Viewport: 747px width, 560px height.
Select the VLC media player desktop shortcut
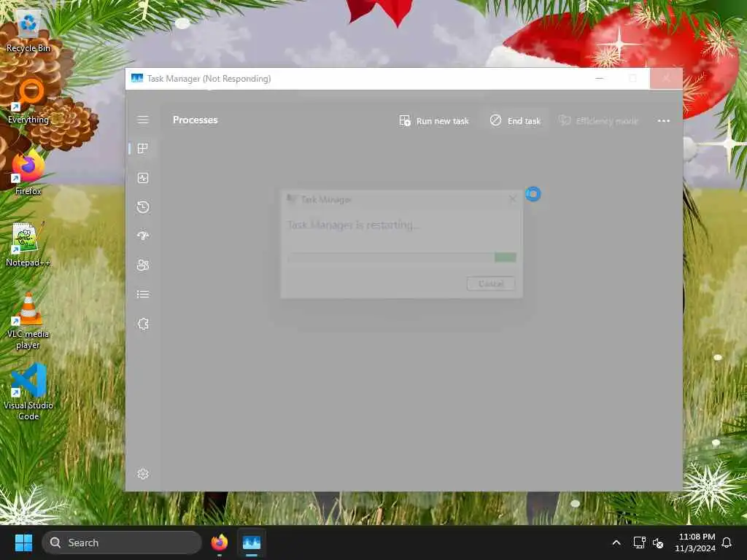28,322
